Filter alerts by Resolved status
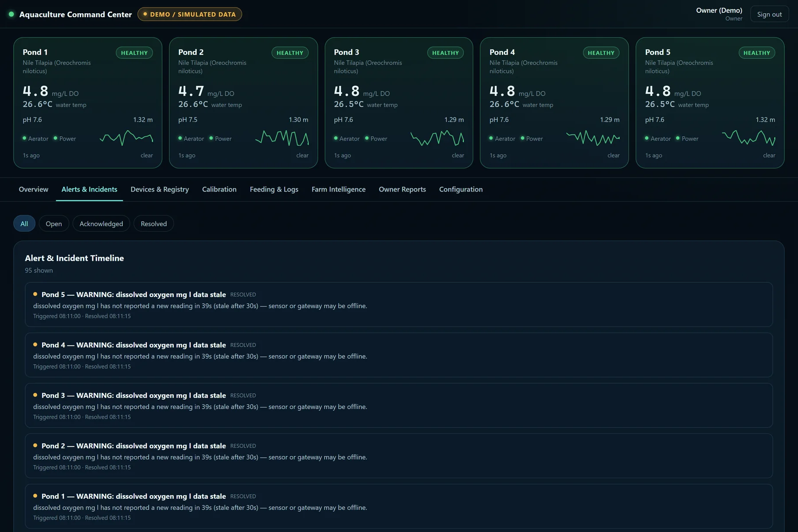Viewport: 798px width, 532px height. tap(154, 223)
